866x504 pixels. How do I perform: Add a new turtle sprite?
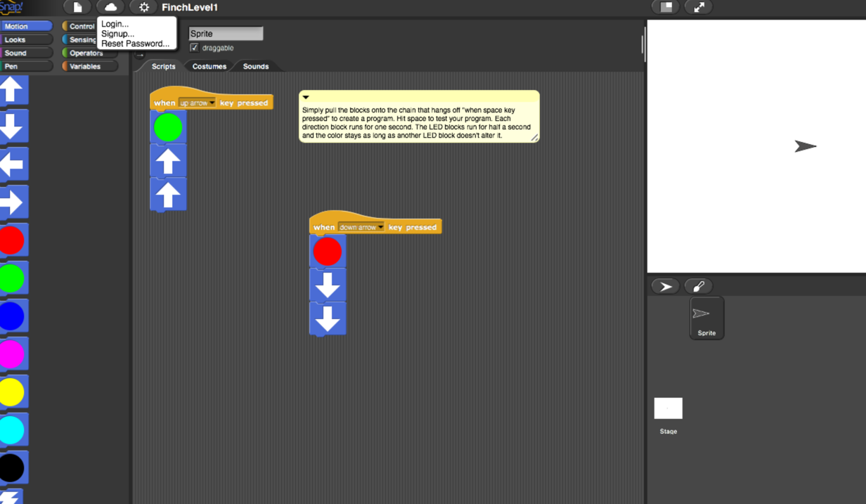coord(665,286)
